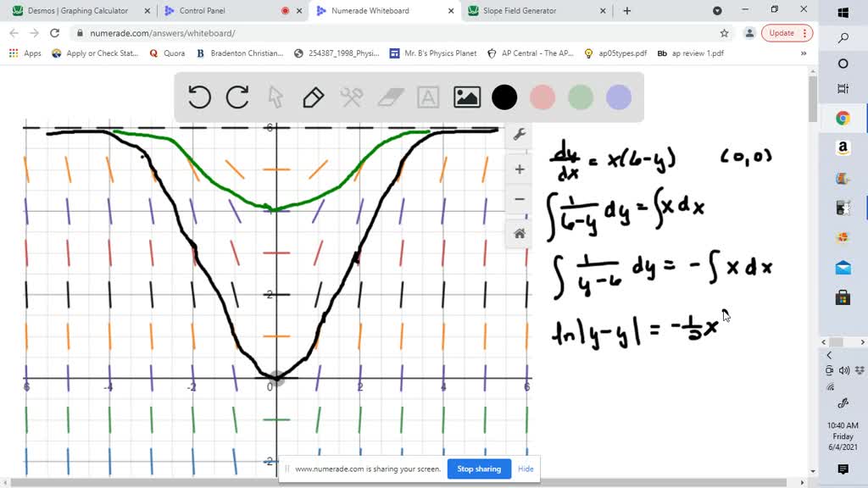
Task: Zoom out on the slope field graph
Action: (519, 199)
